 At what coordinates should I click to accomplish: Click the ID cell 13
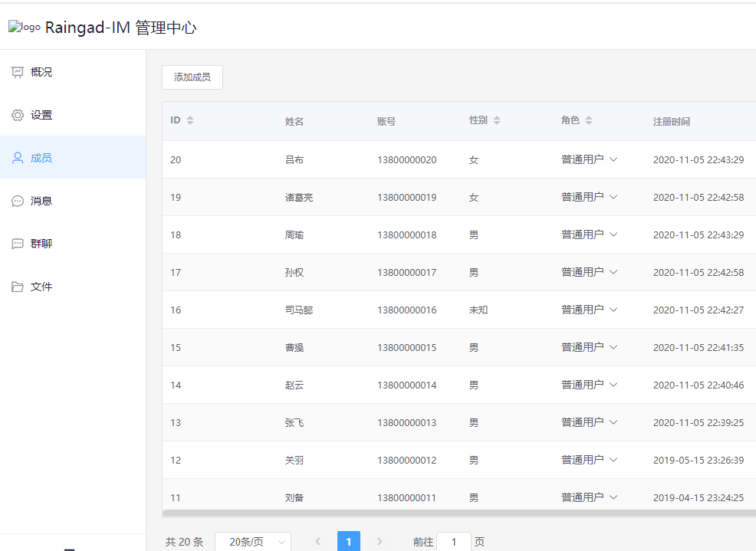tap(176, 423)
